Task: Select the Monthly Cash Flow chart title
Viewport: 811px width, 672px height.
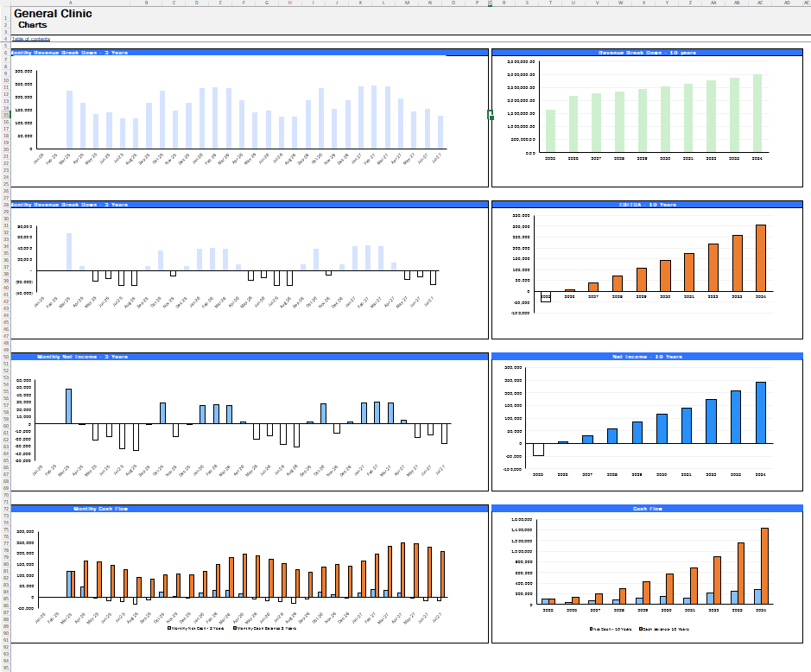Action: [x=100, y=509]
